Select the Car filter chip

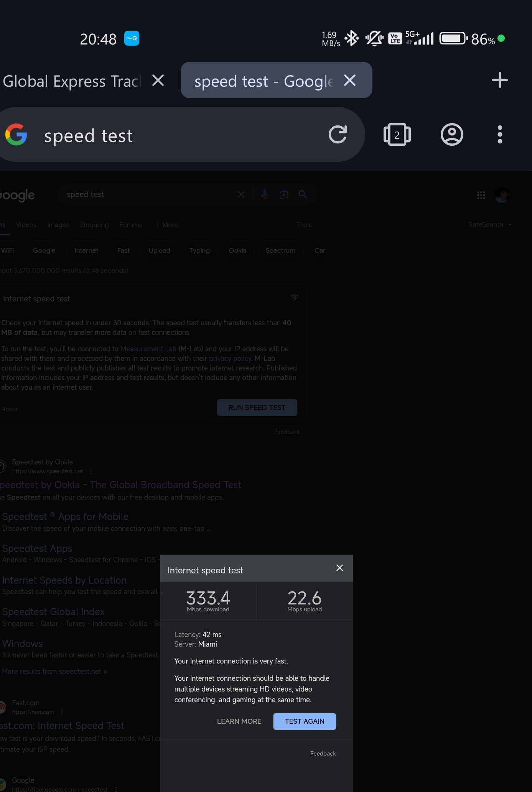[x=320, y=250]
